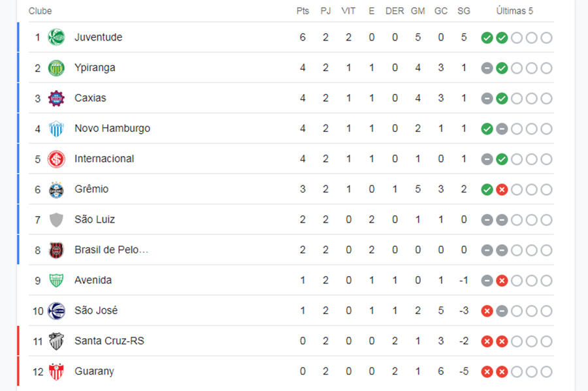
Task: Click the Juventude club crest icon
Action: (x=57, y=37)
